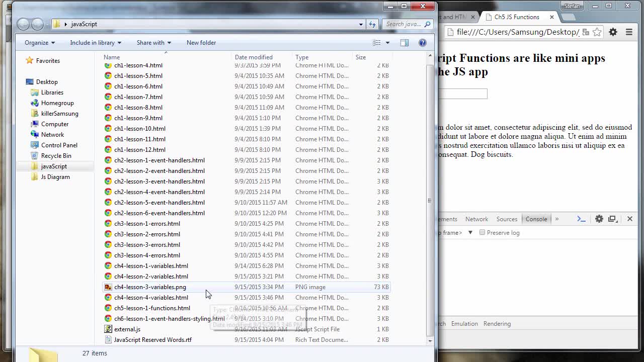
Task: Show the preview pane in Explorer
Action: (405, 43)
